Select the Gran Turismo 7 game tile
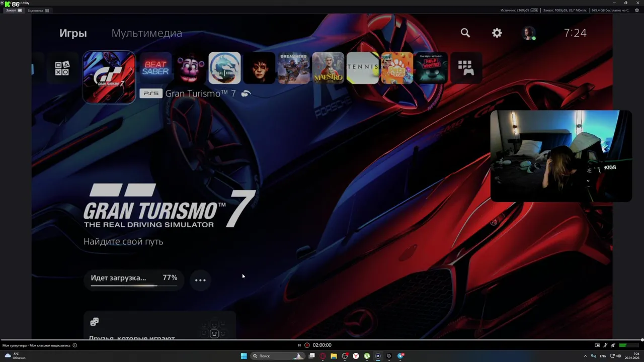This screenshot has width=644, height=362. pyautogui.click(x=109, y=77)
